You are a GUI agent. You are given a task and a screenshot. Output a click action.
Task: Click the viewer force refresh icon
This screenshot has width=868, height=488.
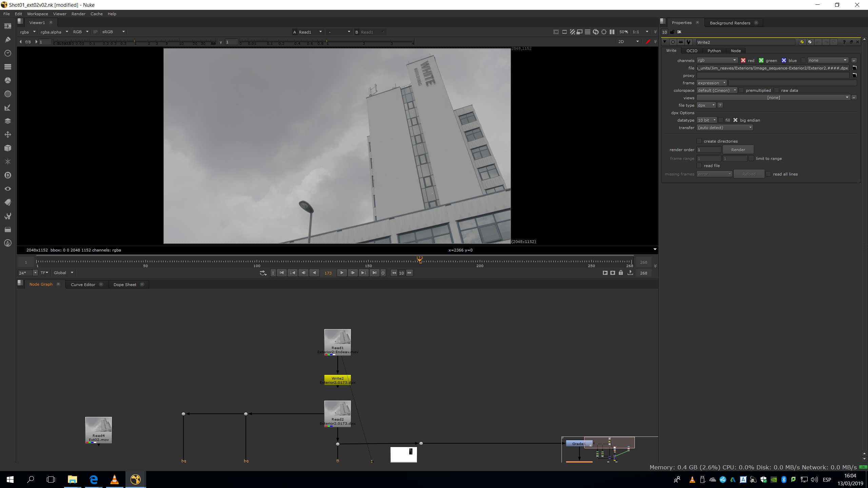pos(596,32)
